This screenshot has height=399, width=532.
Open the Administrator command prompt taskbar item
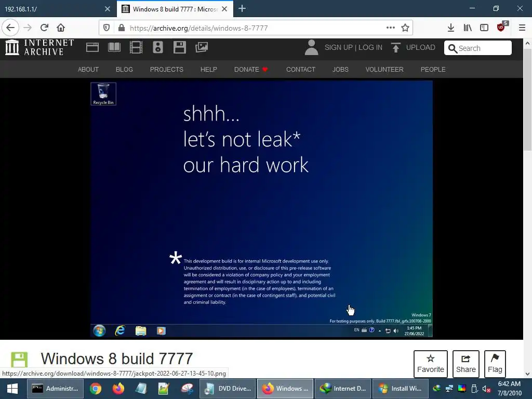(x=54, y=389)
